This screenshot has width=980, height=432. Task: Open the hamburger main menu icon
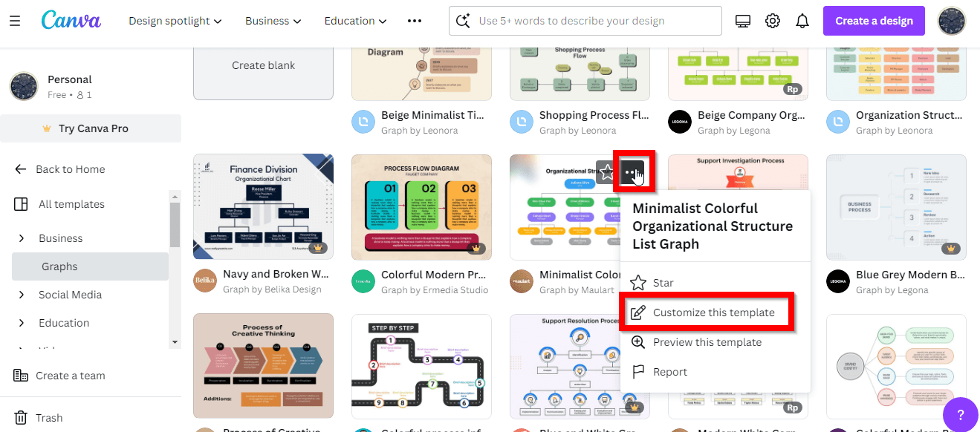(x=15, y=21)
